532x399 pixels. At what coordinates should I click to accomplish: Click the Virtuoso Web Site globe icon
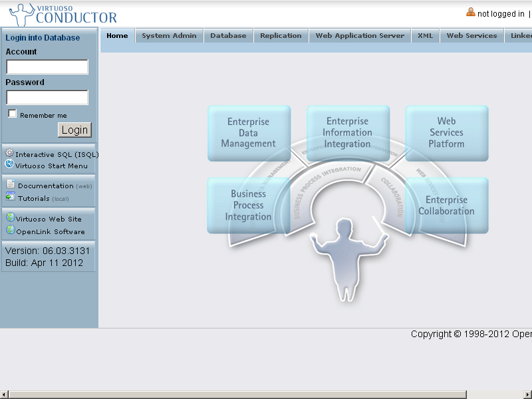10,217
